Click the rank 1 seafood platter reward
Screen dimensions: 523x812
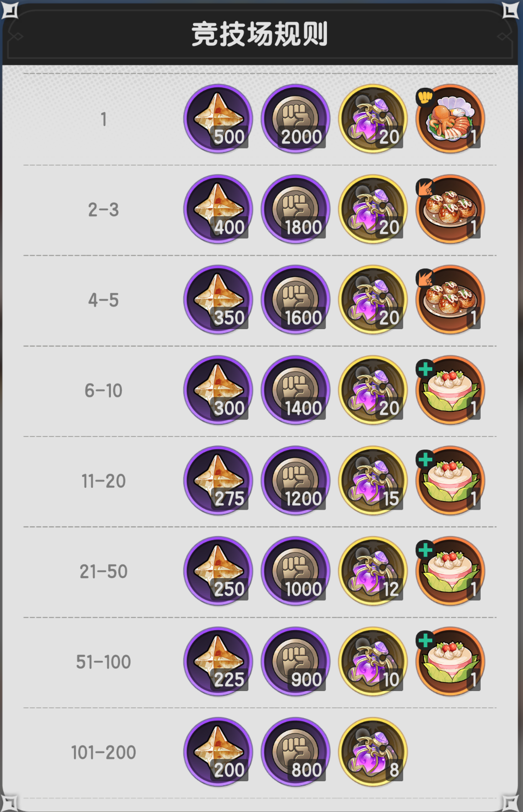[x=450, y=119]
